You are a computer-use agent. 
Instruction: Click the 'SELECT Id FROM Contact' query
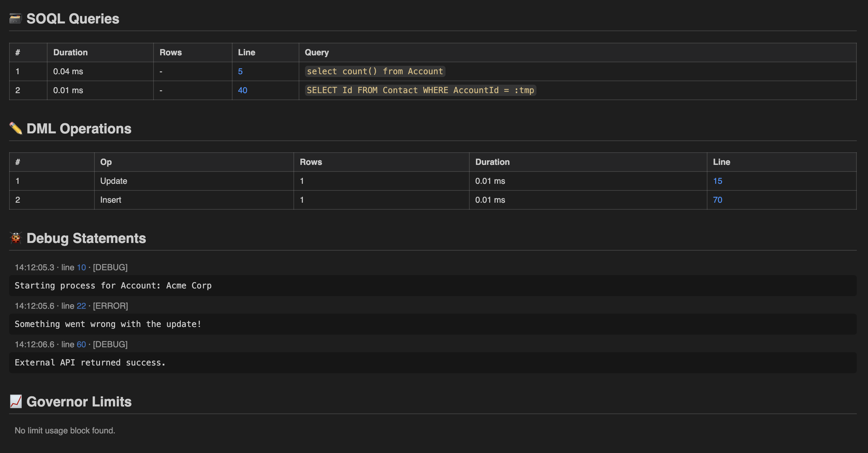click(420, 90)
